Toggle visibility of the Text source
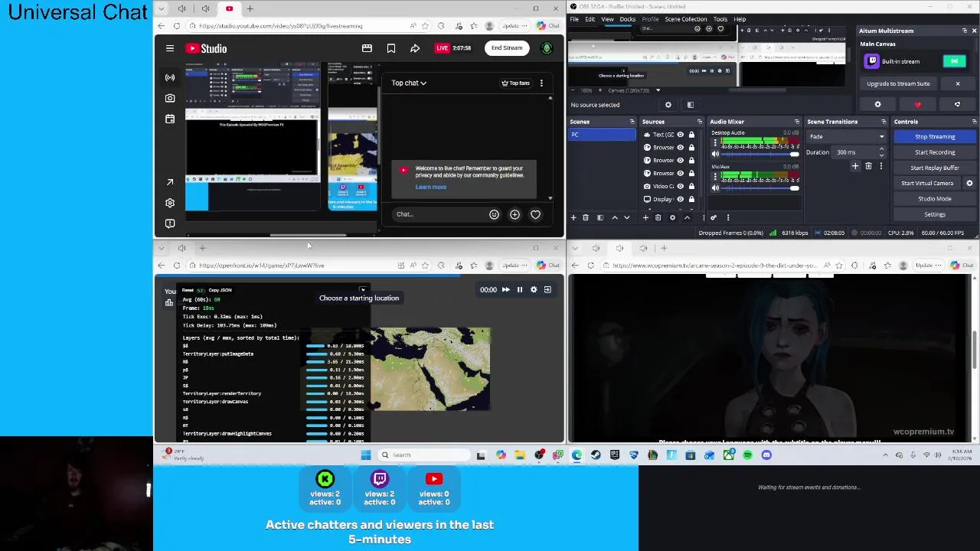 pyautogui.click(x=680, y=135)
